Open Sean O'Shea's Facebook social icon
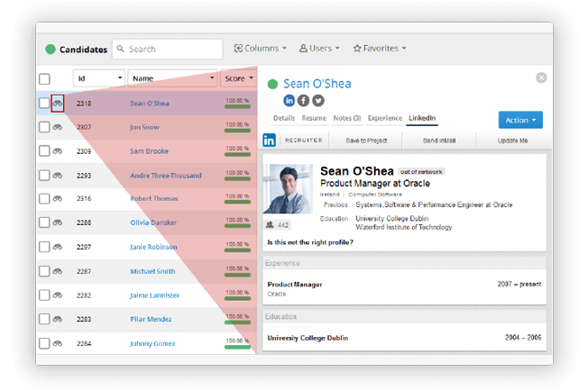 click(x=304, y=100)
